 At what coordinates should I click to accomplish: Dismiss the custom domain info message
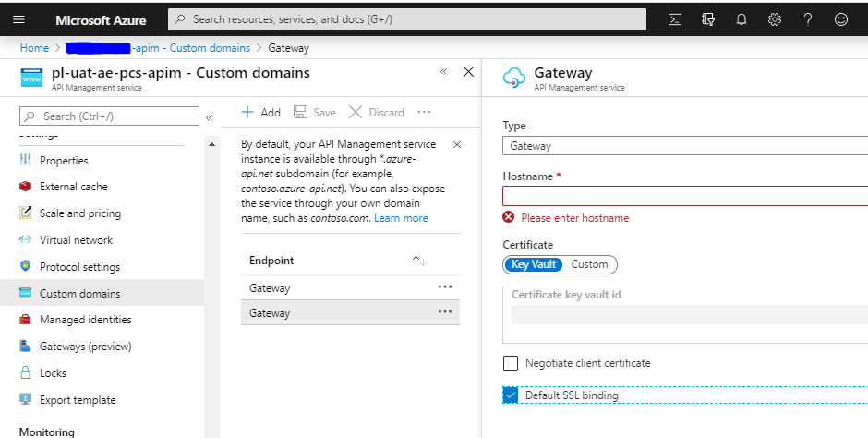click(x=457, y=144)
